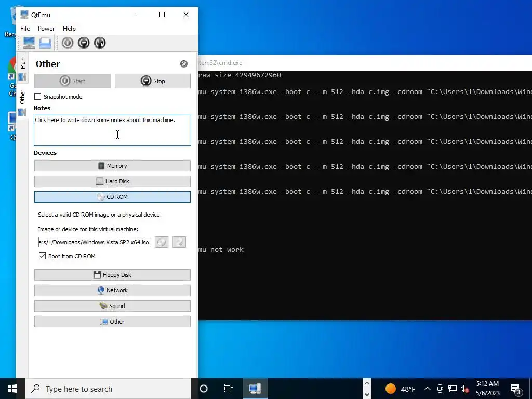Click the Start button

(72, 81)
